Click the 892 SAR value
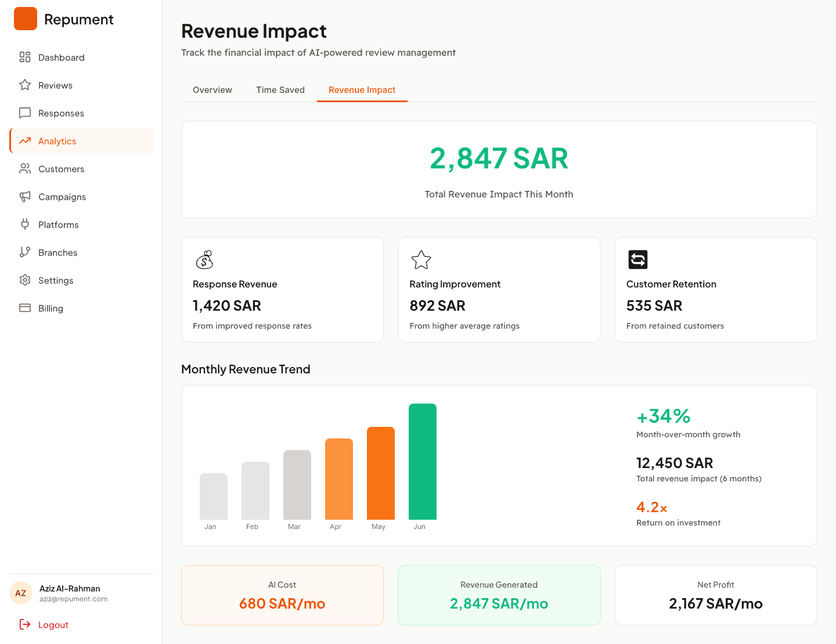The width and height of the screenshot is (836, 644). tap(438, 305)
